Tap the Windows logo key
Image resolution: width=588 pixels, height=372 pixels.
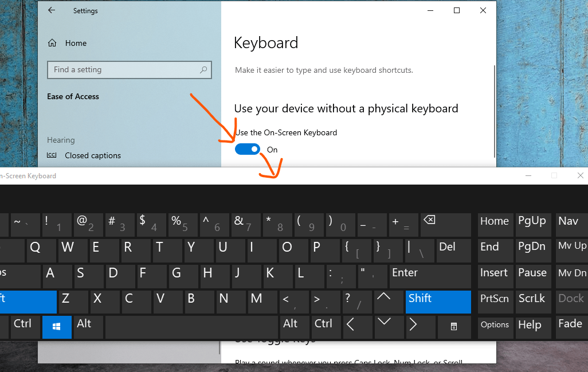click(x=57, y=327)
